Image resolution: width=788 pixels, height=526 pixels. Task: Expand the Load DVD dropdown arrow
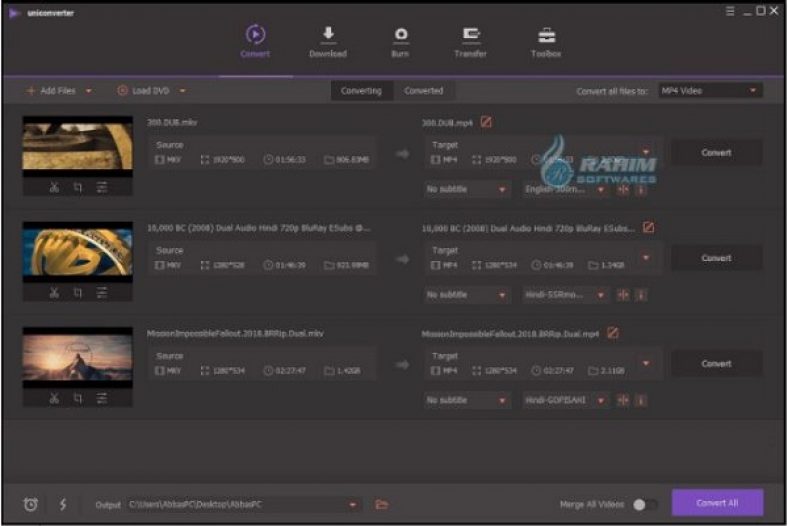[x=182, y=91]
